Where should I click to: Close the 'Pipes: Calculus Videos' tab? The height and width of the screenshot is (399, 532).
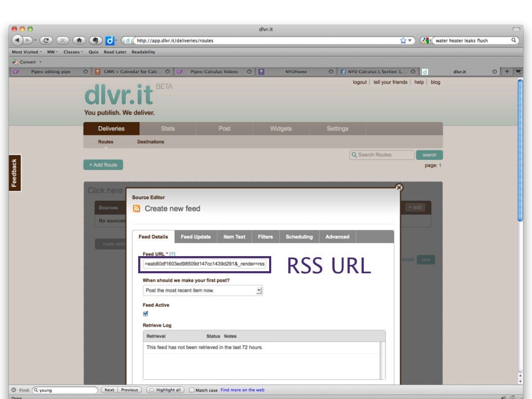(x=249, y=72)
